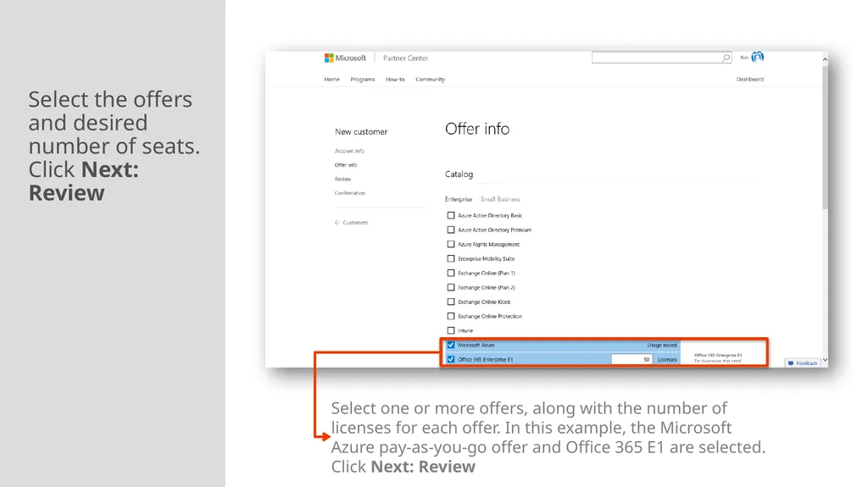
Task: Click the 'Offer info' page heading
Action: coord(477,129)
